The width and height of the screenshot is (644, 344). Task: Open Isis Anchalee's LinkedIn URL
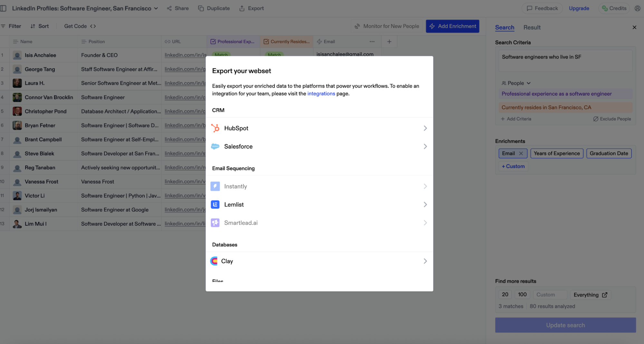click(x=185, y=55)
